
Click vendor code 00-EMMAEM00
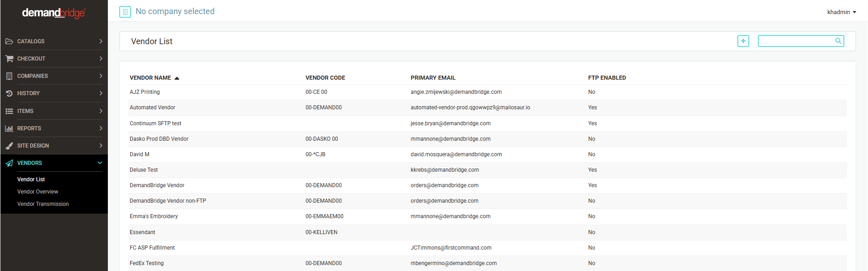pyautogui.click(x=325, y=216)
